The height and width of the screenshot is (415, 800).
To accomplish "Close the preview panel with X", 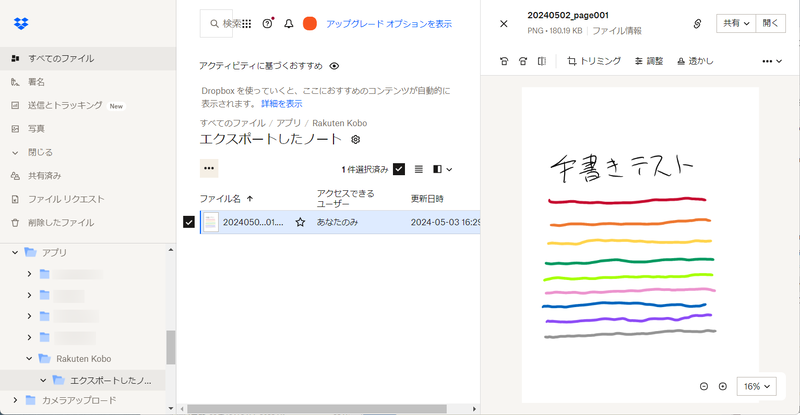I will pyautogui.click(x=504, y=23).
